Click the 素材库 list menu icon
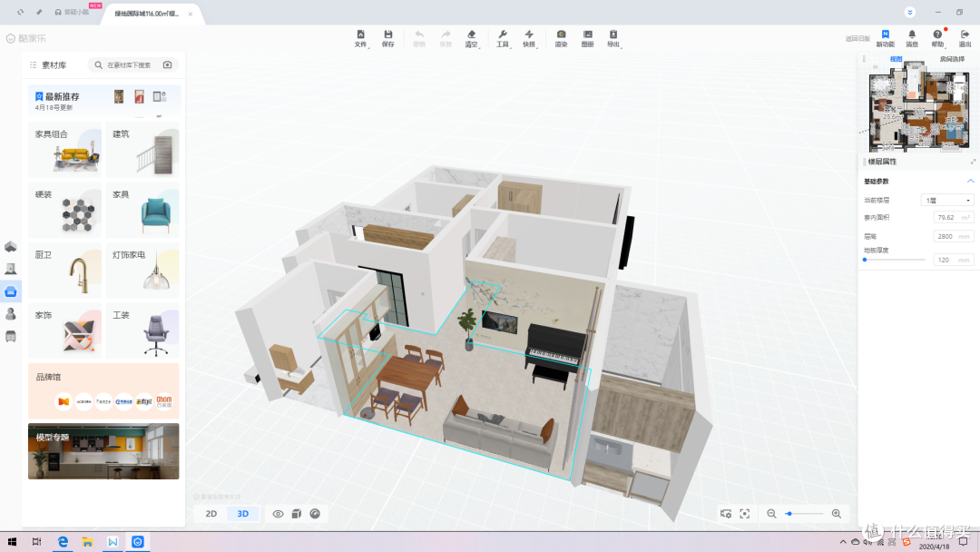This screenshot has width=980, height=552. pyautogui.click(x=34, y=65)
